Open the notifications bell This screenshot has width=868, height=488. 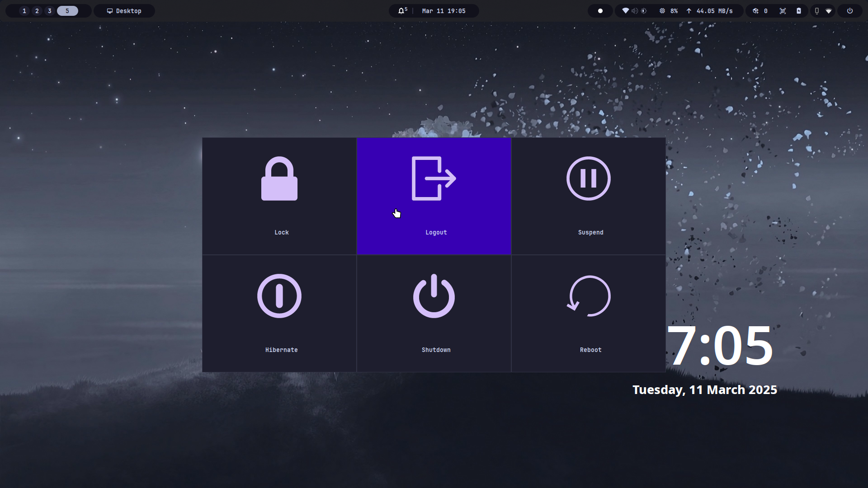401,11
